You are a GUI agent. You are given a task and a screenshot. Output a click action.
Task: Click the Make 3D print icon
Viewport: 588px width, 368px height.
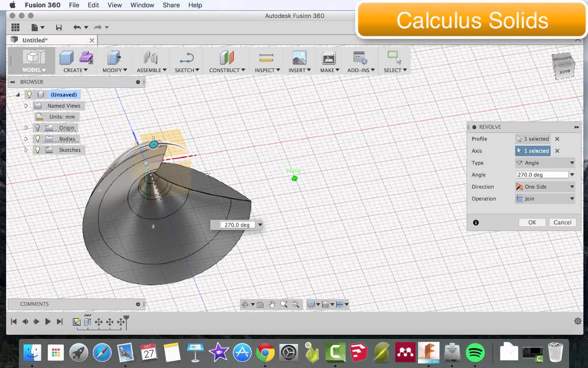click(329, 58)
